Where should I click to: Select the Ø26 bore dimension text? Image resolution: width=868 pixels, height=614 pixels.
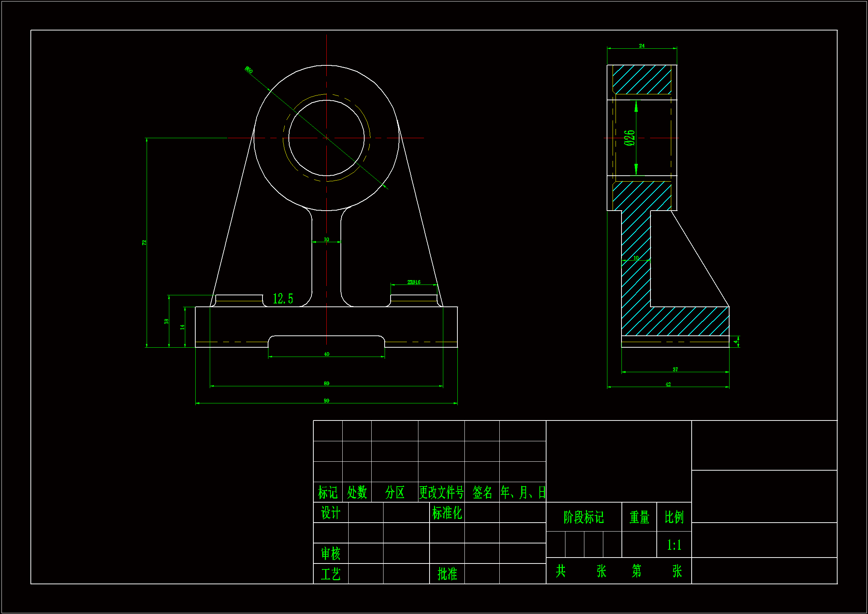point(629,138)
